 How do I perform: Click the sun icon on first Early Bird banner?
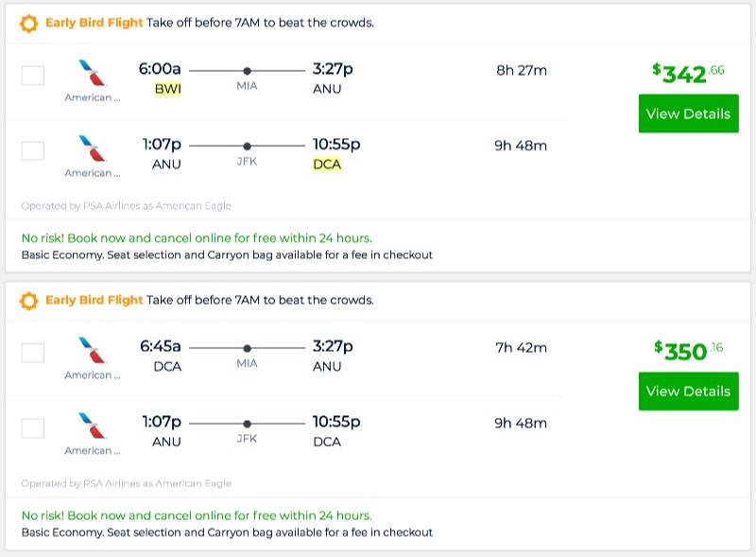coord(29,23)
